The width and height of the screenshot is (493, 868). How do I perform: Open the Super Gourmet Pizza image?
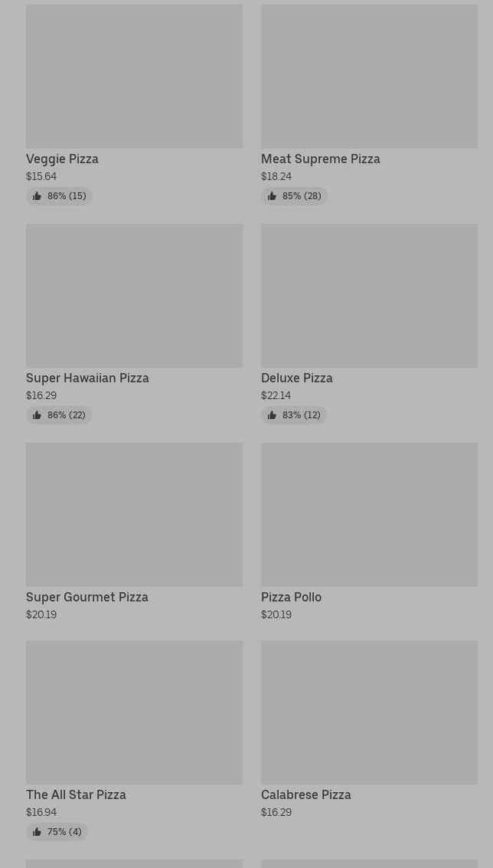point(134,515)
